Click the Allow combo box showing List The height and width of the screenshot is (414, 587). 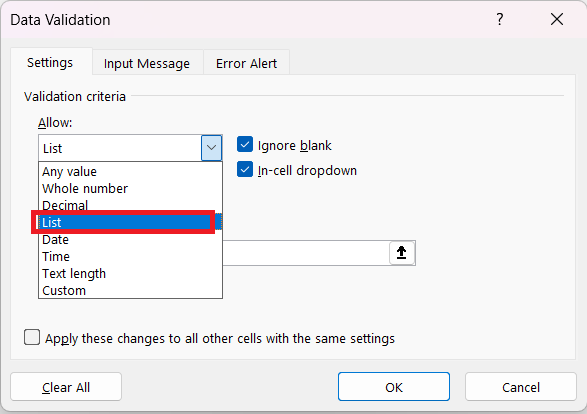[x=130, y=148]
